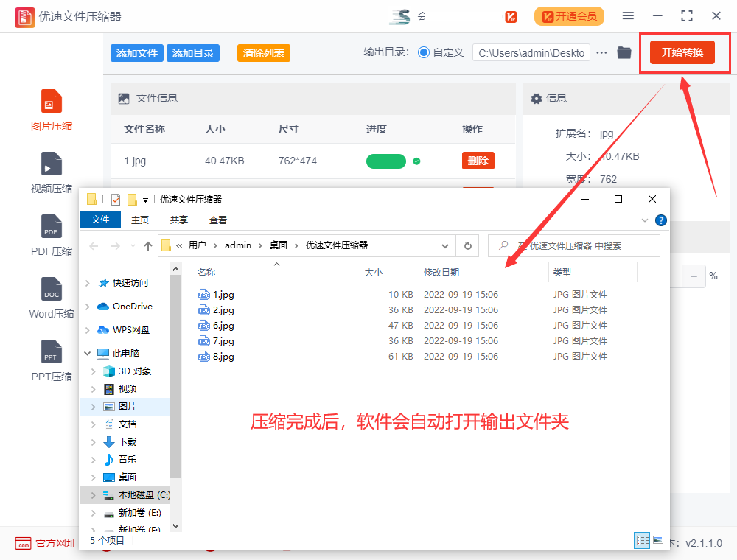Click the Explorer up-directory arrow
Viewport: 737px width, 560px height.
[148, 246]
